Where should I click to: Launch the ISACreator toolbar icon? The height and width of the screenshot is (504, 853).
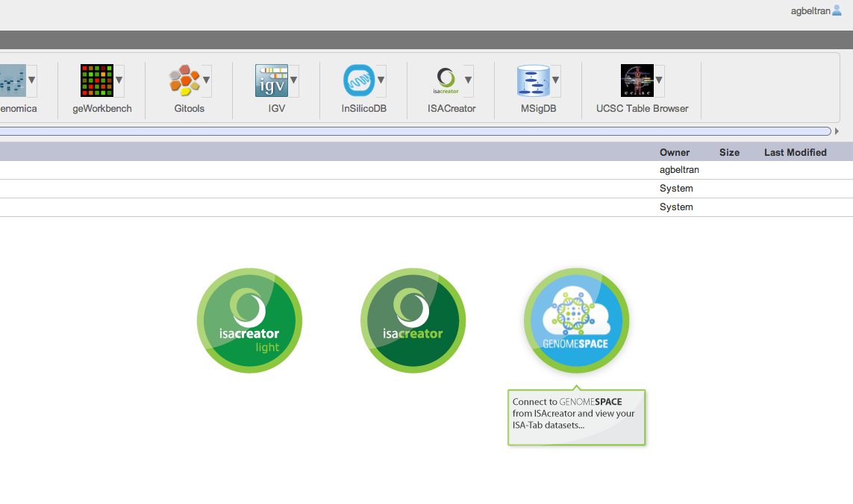click(446, 81)
